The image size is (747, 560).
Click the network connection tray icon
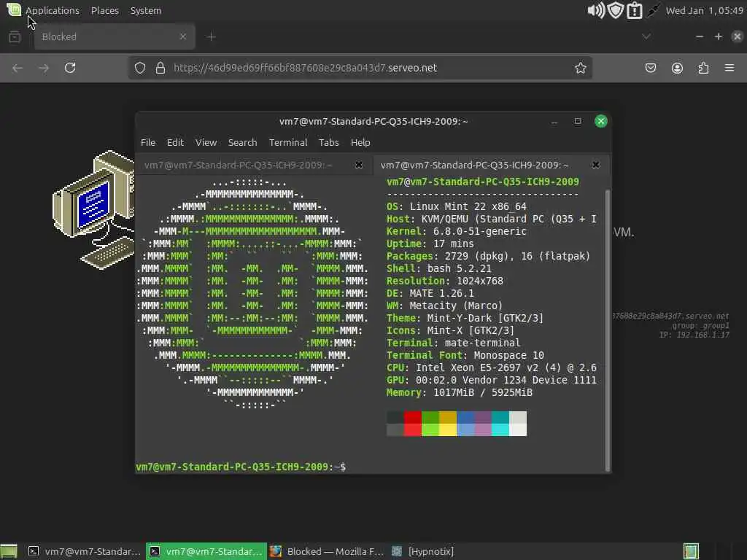coord(653,10)
